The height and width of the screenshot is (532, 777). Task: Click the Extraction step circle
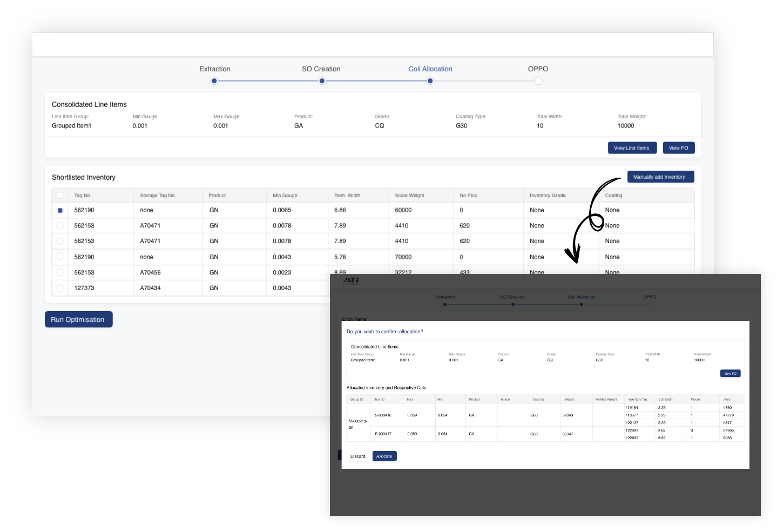(214, 81)
